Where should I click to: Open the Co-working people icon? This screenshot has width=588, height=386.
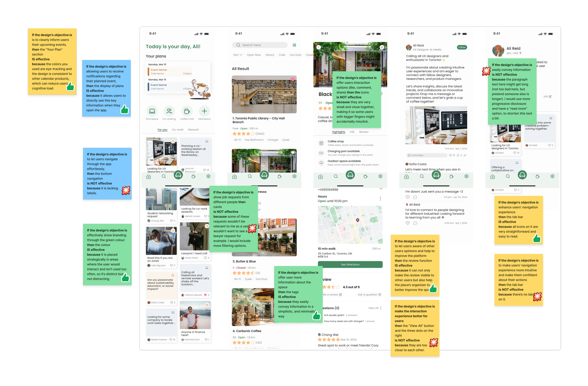point(169,111)
